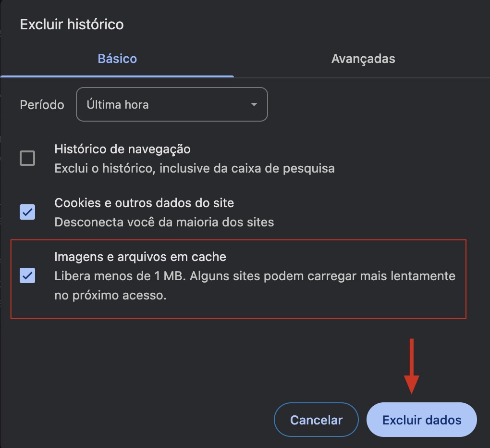The image size is (490, 448).
Task: Switch to the Avançadas tab
Action: (x=363, y=58)
